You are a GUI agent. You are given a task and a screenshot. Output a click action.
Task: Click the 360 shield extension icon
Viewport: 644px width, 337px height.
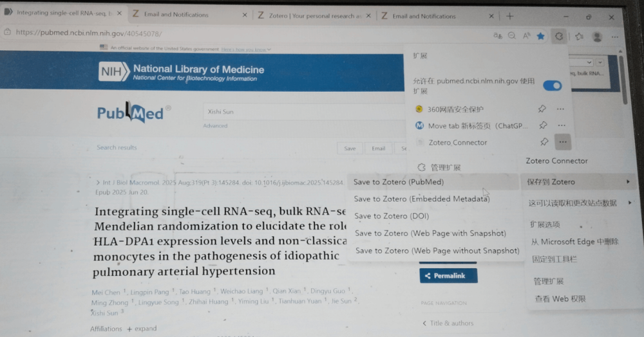[x=419, y=109]
